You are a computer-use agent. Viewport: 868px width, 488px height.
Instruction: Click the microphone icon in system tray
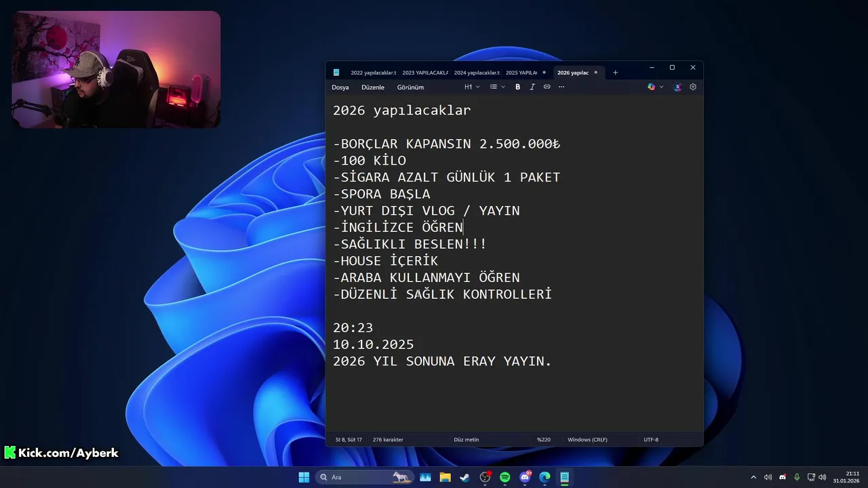[797, 477]
